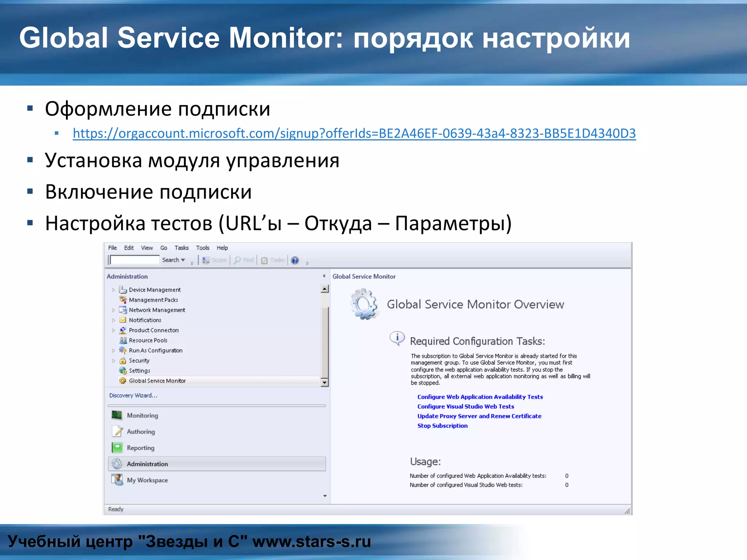Image resolution: width=747 pixels, height=560 pixels.
Task: Click the Run As Configuration icon
Action: 123,350
